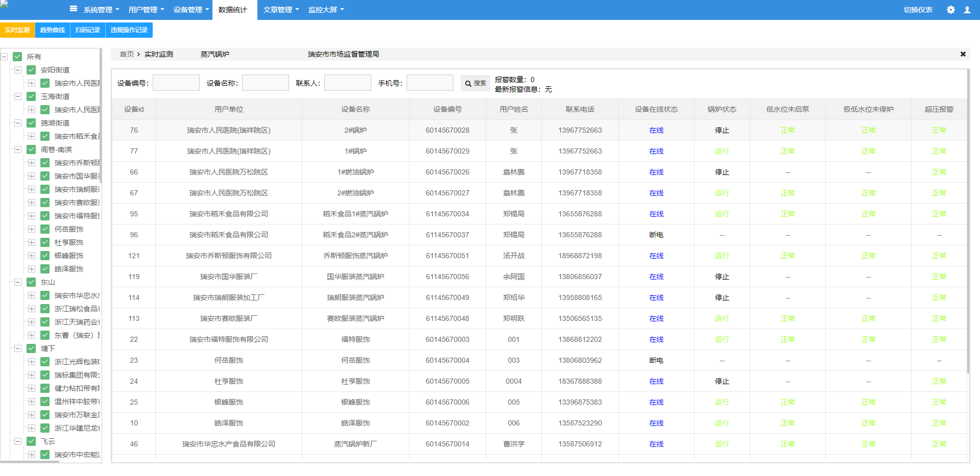980x476 pixels.
Task: Toggle the 何岳服饰 tree checkbox
Action: pos(45,229)
